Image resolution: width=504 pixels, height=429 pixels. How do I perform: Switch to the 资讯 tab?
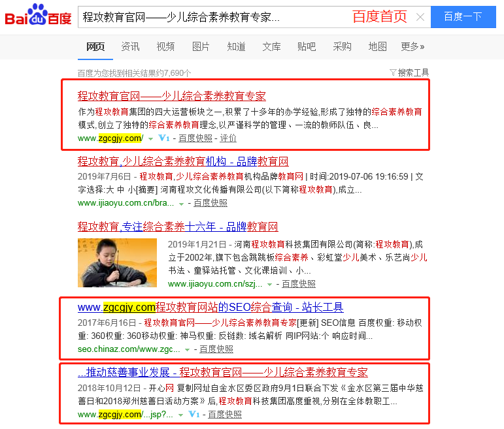pos(130,47)
